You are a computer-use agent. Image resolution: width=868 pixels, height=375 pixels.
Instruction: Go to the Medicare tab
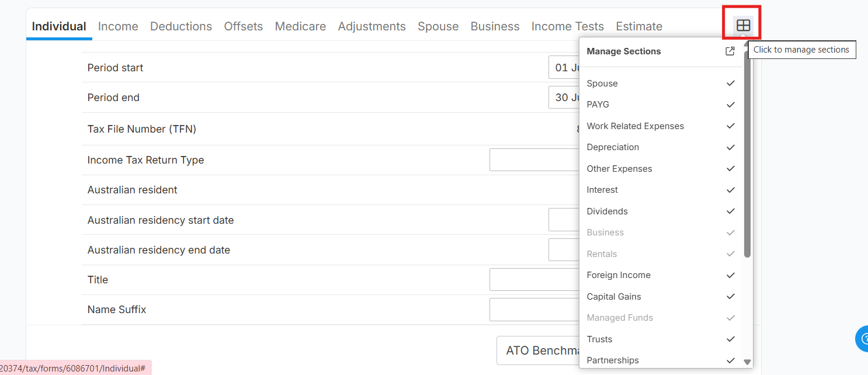(300, 26)
